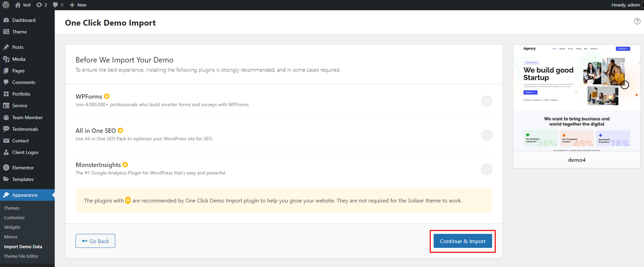The image size is (644, 267).
Task: Click the Appearance menu label
Action: pos(25,195)
